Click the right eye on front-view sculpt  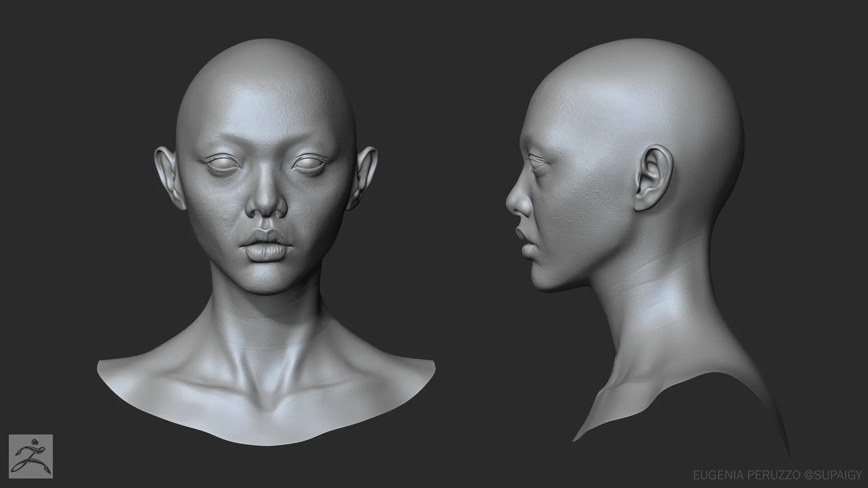click(310, 163)
